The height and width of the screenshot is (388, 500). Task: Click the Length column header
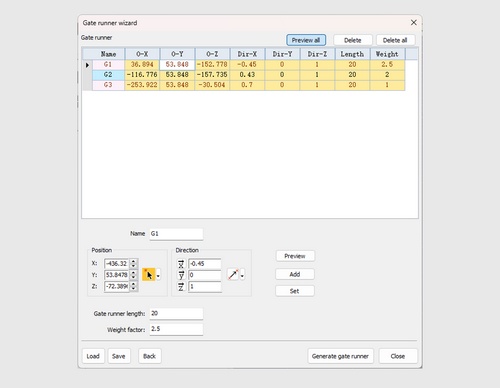click(x=352, y=54)
